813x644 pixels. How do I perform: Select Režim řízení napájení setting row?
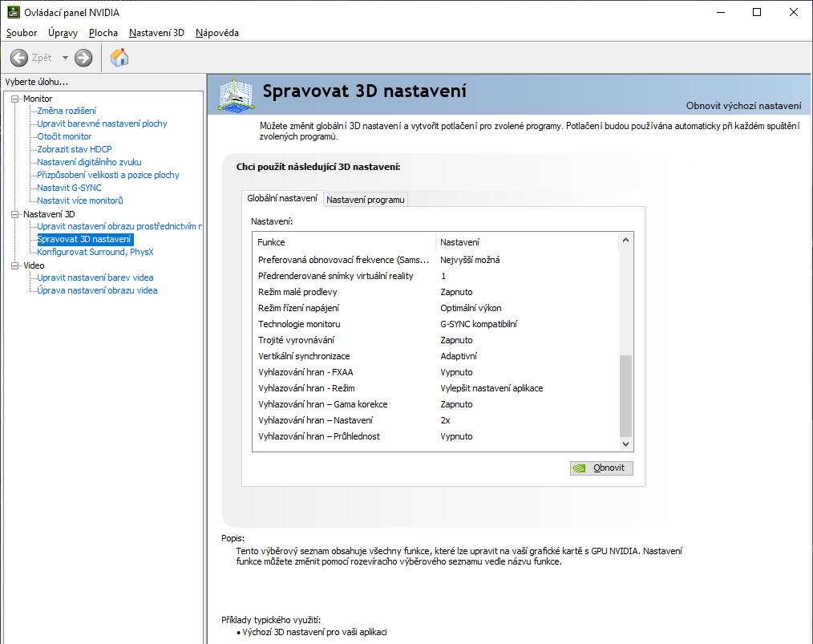(x=435, y=308)
